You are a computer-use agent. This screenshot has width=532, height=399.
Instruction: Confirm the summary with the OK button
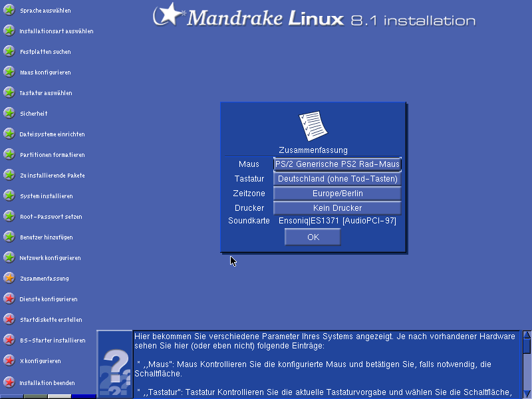click(313, 237)
